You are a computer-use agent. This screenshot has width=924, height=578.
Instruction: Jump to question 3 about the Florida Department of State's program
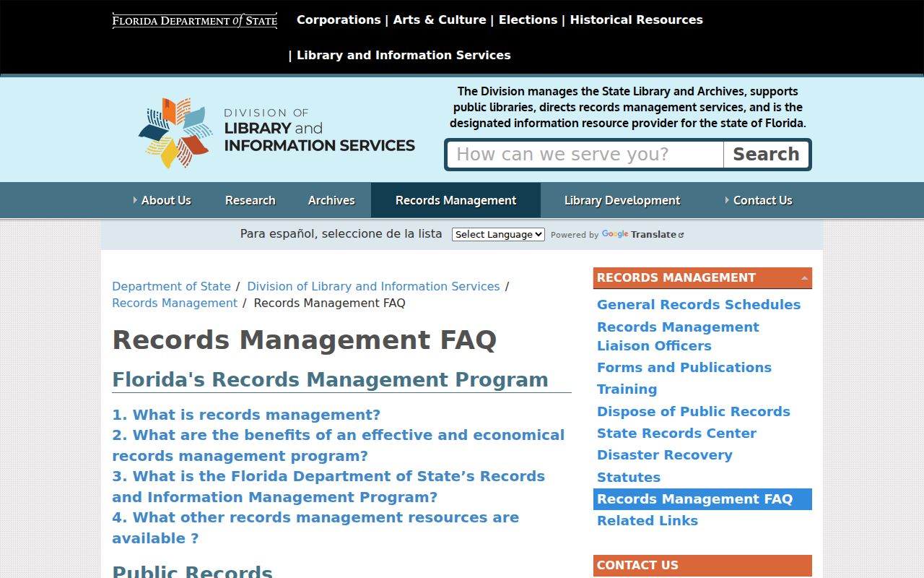(328, 486)
